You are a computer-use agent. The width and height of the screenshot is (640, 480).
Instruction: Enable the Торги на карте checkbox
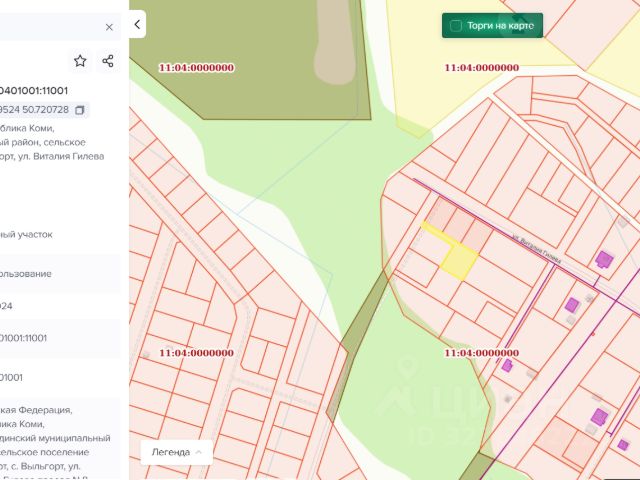[x=456, y=26]
